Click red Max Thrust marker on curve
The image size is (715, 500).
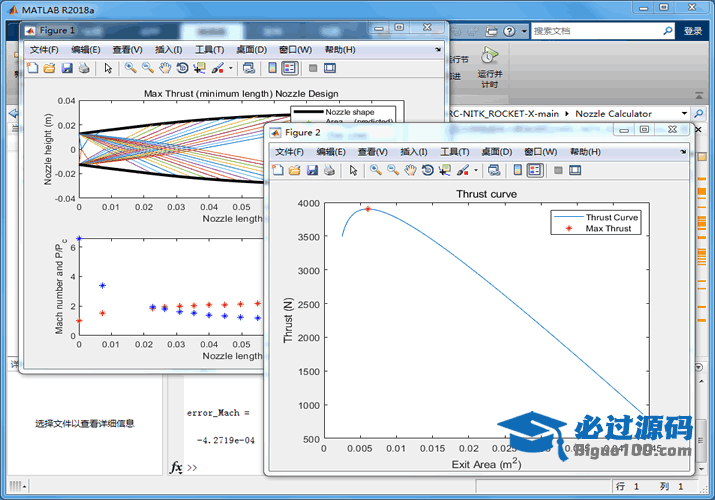coord(368,209)
